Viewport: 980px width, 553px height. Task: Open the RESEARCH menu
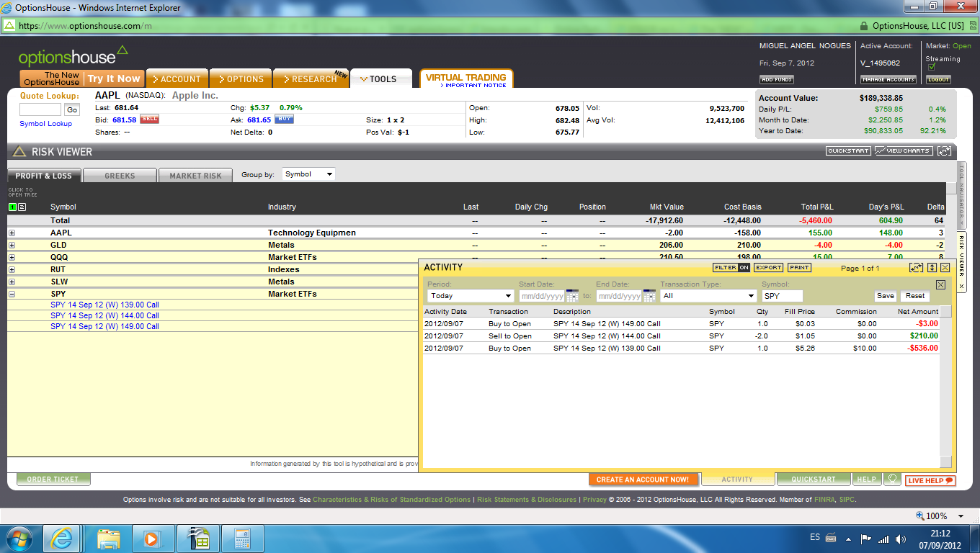[x=311, y=78]
